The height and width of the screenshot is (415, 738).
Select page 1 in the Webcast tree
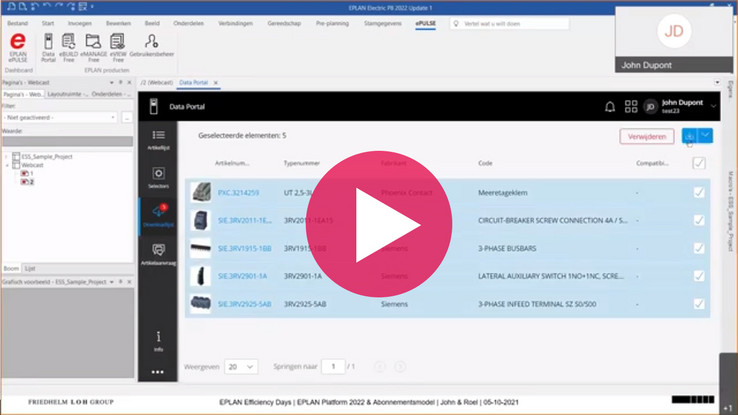coord(27,174)
